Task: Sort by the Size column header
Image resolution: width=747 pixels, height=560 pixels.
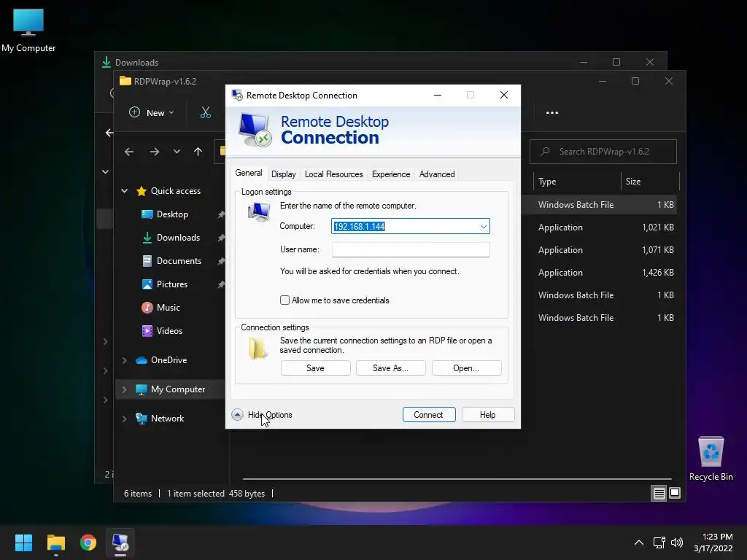Action: [650, 182]
